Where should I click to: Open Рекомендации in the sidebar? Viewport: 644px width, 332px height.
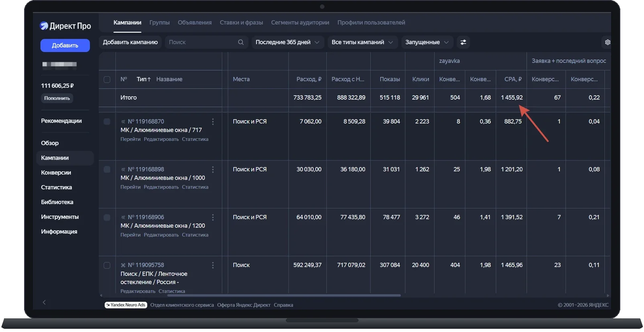pos(61,121)
